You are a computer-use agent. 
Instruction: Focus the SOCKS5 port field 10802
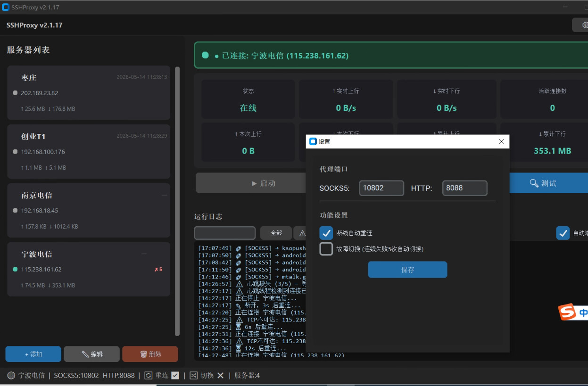381,188
